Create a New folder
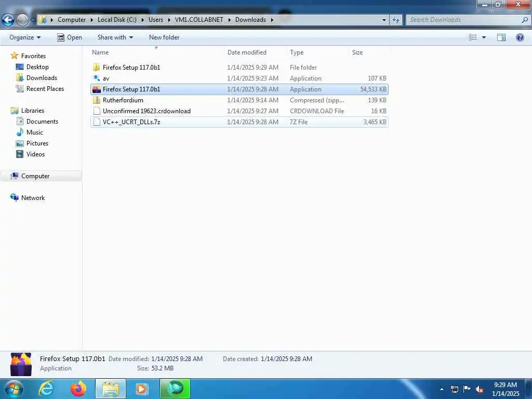 [164, 37]
